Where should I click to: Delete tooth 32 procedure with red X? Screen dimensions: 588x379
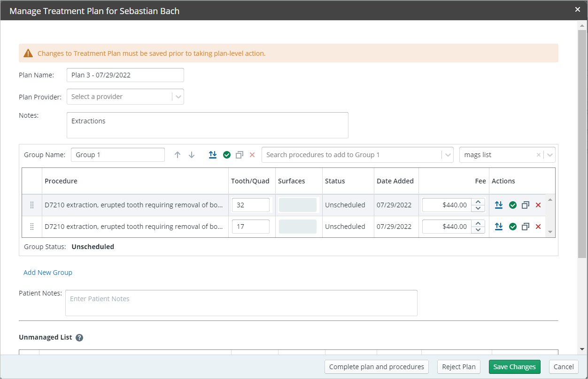coord(538,205)
